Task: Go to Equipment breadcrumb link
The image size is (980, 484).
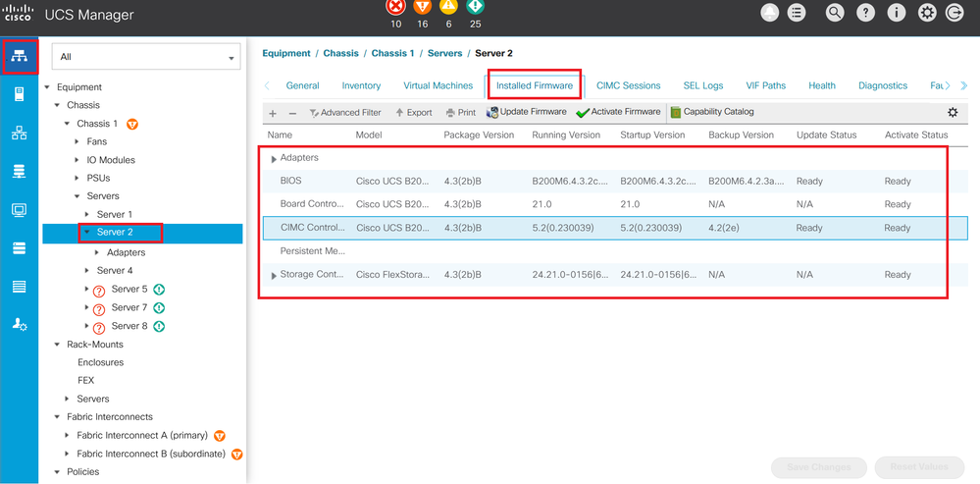Action: 286,53
